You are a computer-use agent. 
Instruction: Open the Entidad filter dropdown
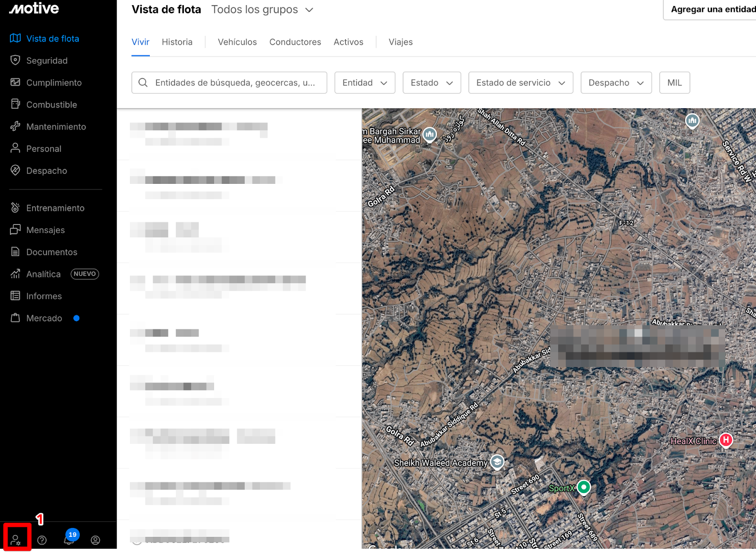(364, 83)
